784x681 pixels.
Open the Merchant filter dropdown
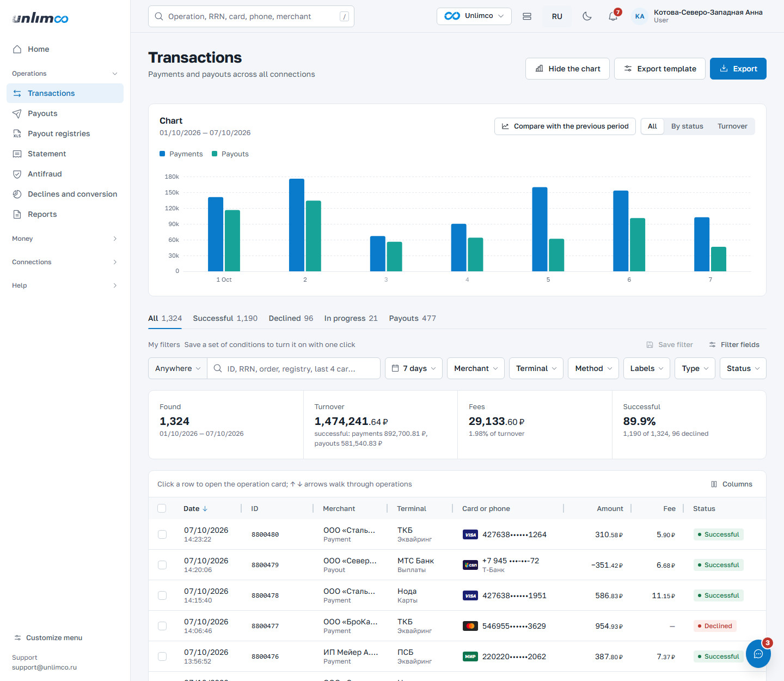click(x=476, y=368)
